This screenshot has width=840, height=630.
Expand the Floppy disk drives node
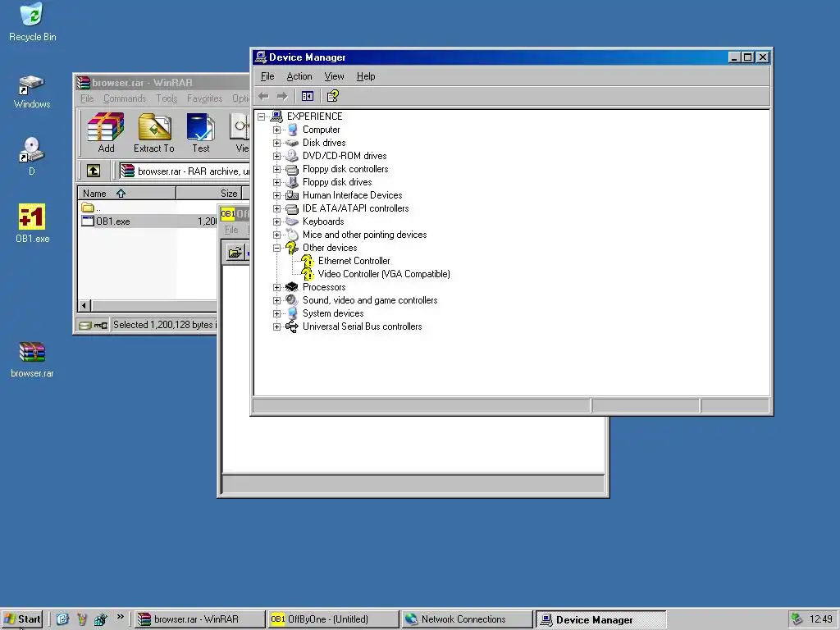[x=277, y=182]
